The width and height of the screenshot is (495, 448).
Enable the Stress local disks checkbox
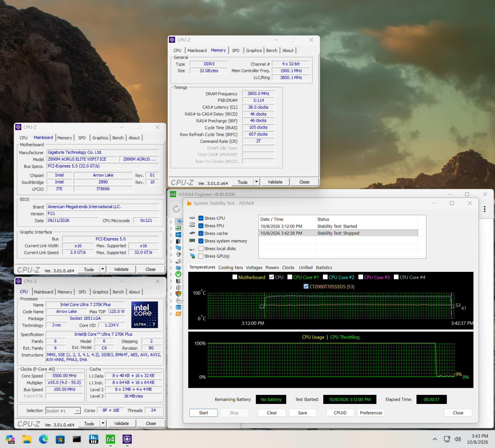click(x=201, y=249)
